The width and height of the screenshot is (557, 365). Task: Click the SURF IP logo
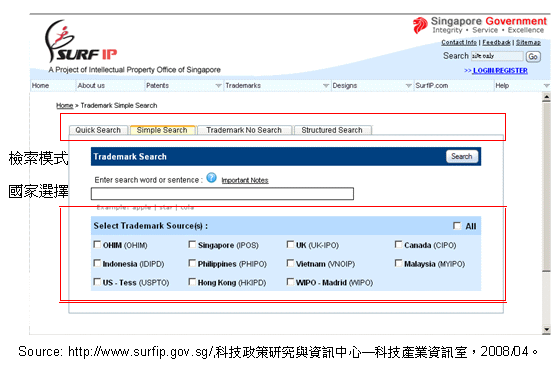(x=81, y=42)
